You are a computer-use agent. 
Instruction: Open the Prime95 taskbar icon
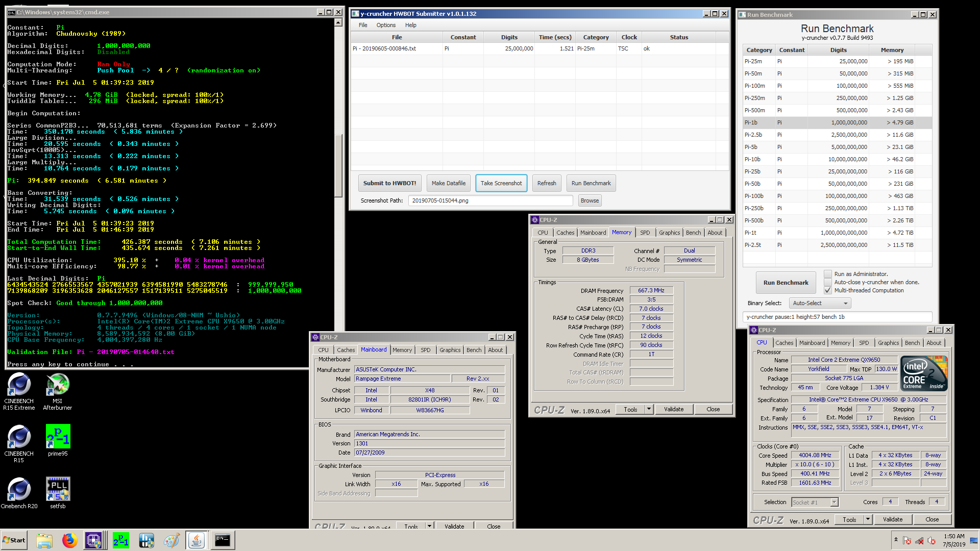[x=121, y=540]
